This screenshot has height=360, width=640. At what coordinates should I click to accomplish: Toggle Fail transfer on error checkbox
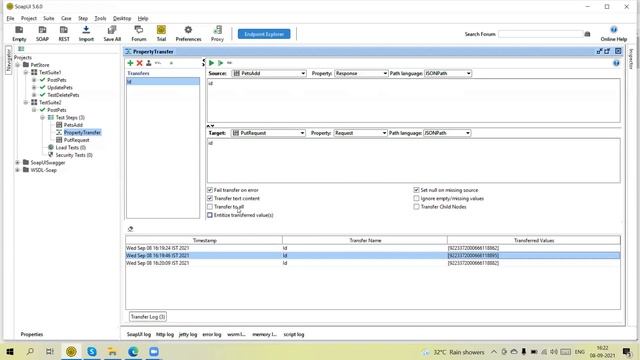(x=210, y=190)
